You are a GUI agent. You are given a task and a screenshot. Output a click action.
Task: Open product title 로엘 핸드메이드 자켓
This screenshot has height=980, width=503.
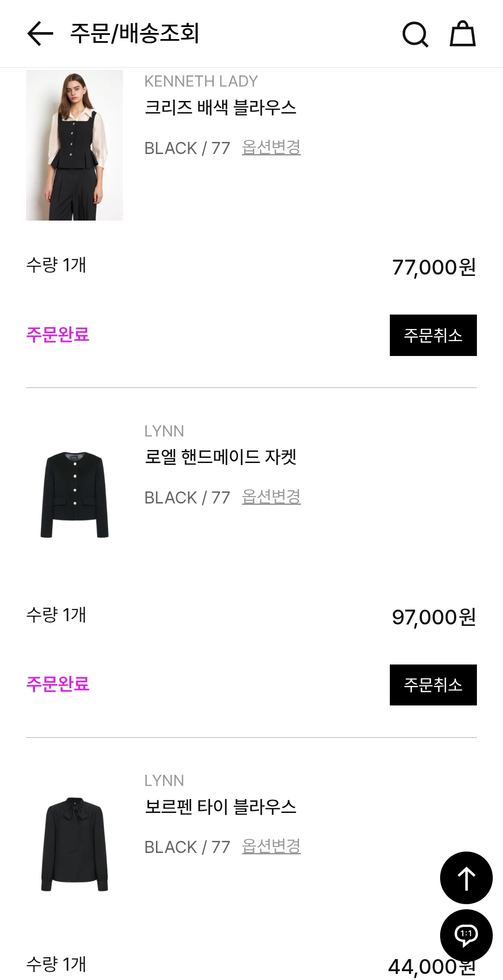click(x=220, y=457)
